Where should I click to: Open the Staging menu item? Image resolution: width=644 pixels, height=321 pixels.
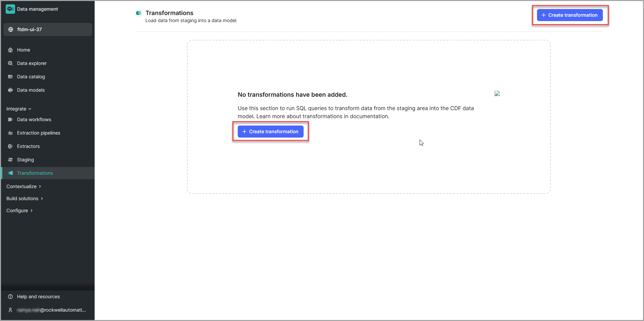(x=25, y=160)
